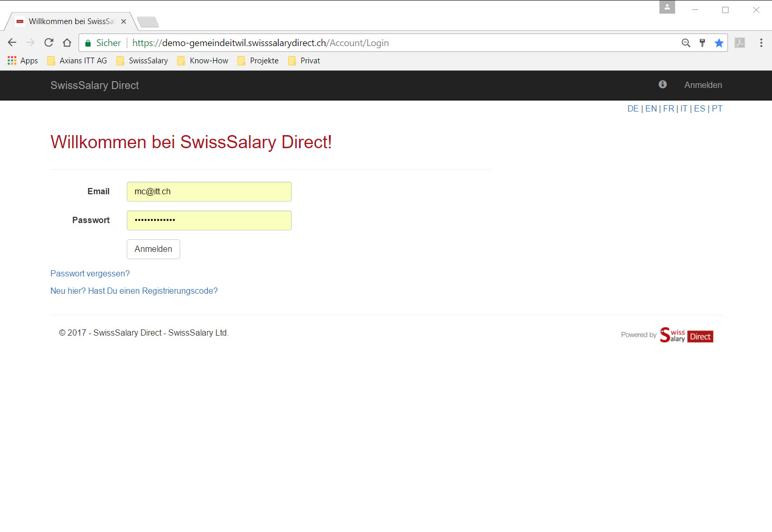The width and height of the screenshot is (772, 532).
Task: Minimize the browser window
Action: 695,9
